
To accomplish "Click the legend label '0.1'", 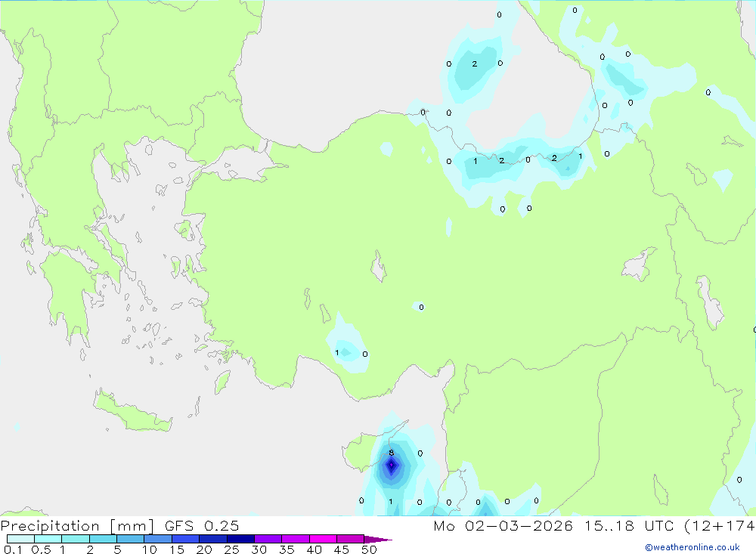I will 13,549.
